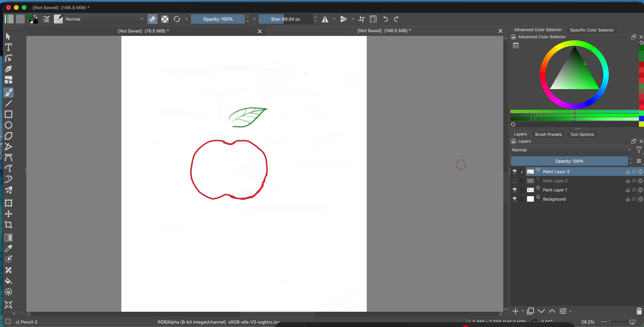Hide the Background layer via eye icon
This screenshot has width=644, height=327.
tap(515, 199)
